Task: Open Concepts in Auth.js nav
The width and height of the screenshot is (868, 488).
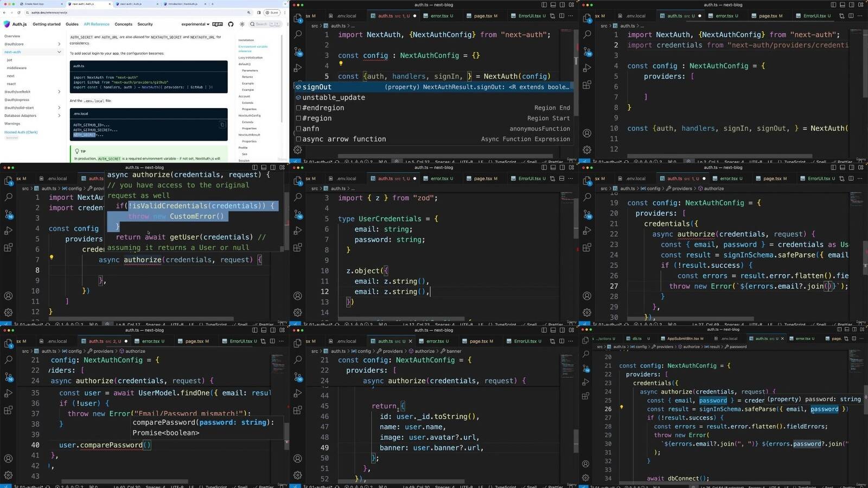Action: [x=123, y=24]
